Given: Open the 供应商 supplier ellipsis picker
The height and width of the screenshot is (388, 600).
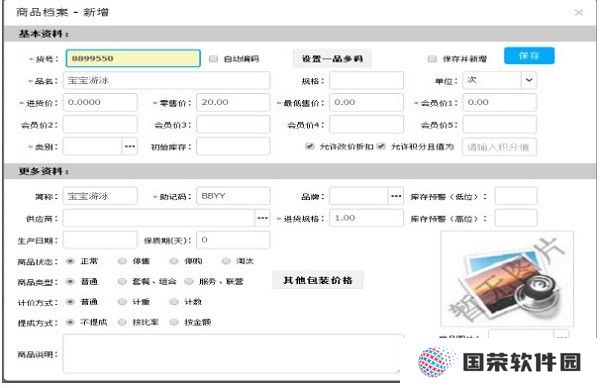Looking at the screenshot, I should click(x=262, y=218).
